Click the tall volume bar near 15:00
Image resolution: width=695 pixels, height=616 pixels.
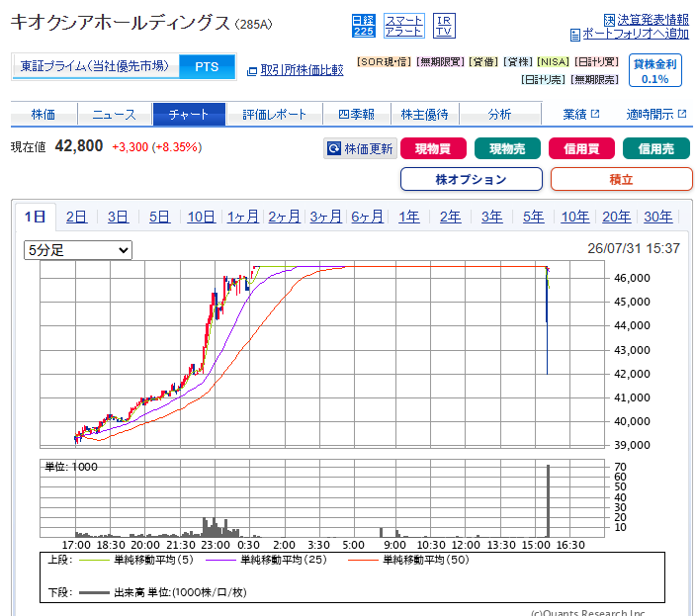549,500
